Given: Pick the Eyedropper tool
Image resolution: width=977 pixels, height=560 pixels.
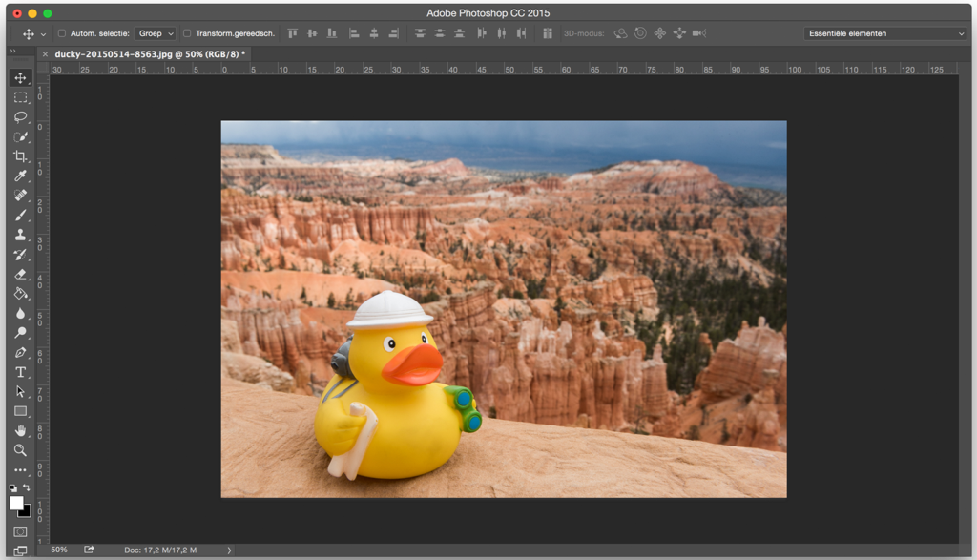Looking at the screenshot, I should [x=20, y=176].
